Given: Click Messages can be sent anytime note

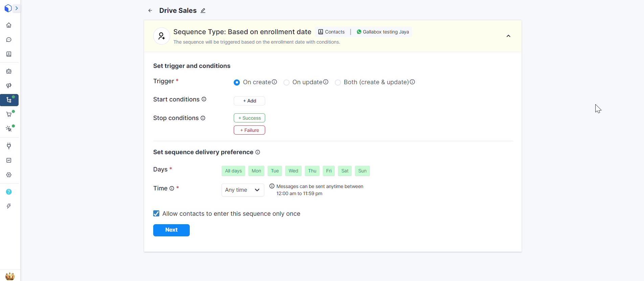Looking at the screenshot, I should (x=320, y=190).
